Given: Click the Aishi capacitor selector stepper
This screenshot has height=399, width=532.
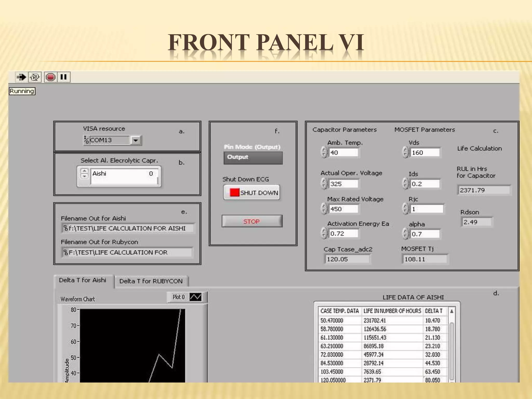Looking at the screenshot, I should click(x=84, y=174).
